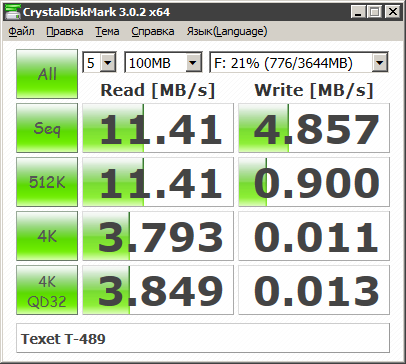Select the 4K QD32 read value 3.849
The image size is (406, 364).
pyautogui.click(x=158, y=290)
